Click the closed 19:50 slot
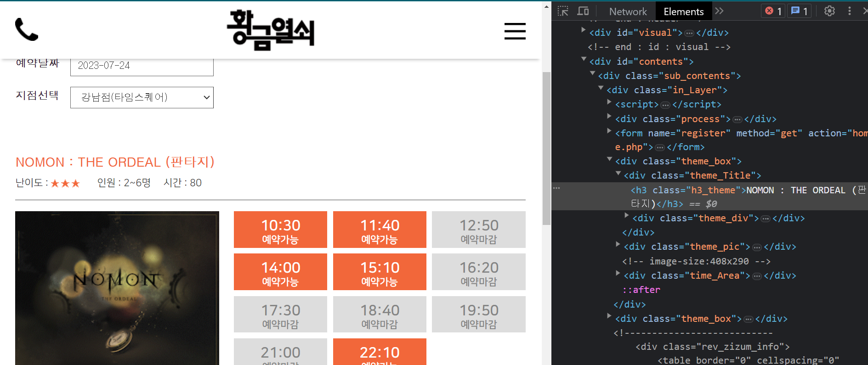Screen dimensions: 868x365 tap(479, 314)
